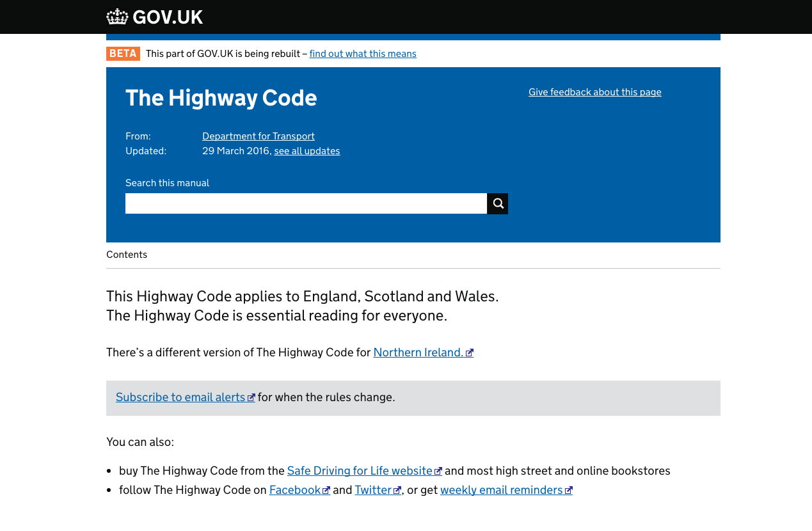
Task: Expand the Contents section
Action: pos(127,255)
